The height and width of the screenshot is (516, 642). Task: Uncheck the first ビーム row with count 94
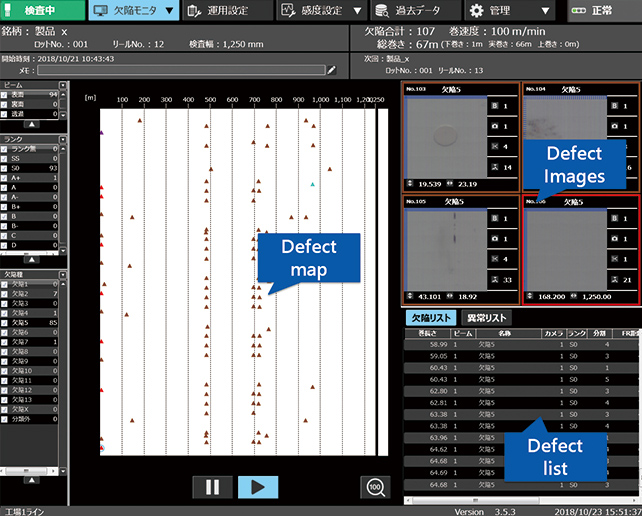(x=4, y=95)
